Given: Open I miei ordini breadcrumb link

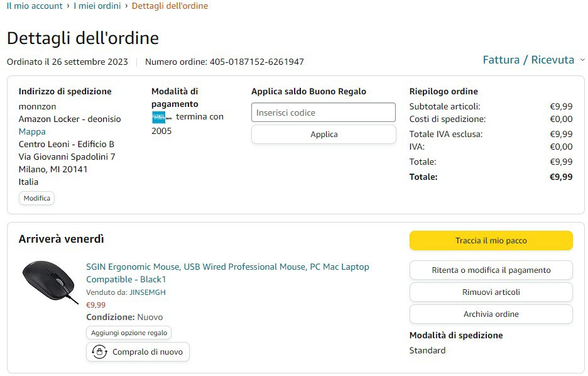Looking at the screenshot, I should click(x=97, y=6).
